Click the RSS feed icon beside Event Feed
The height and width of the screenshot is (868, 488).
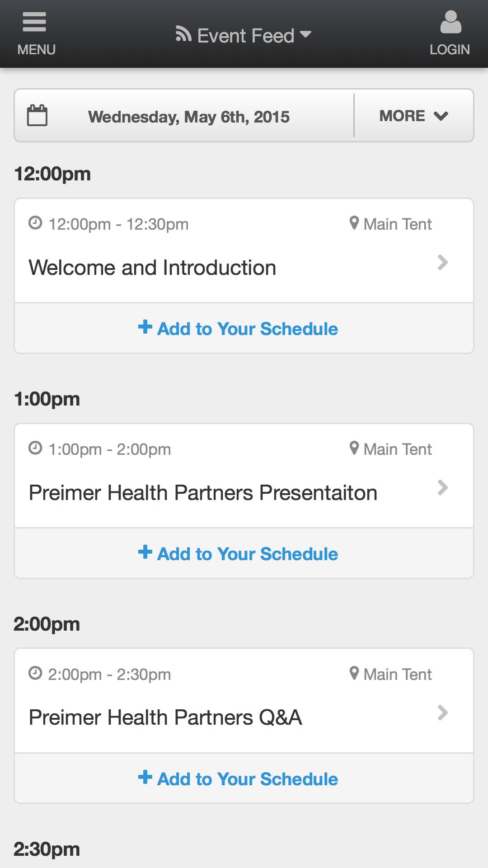point(183,34)
